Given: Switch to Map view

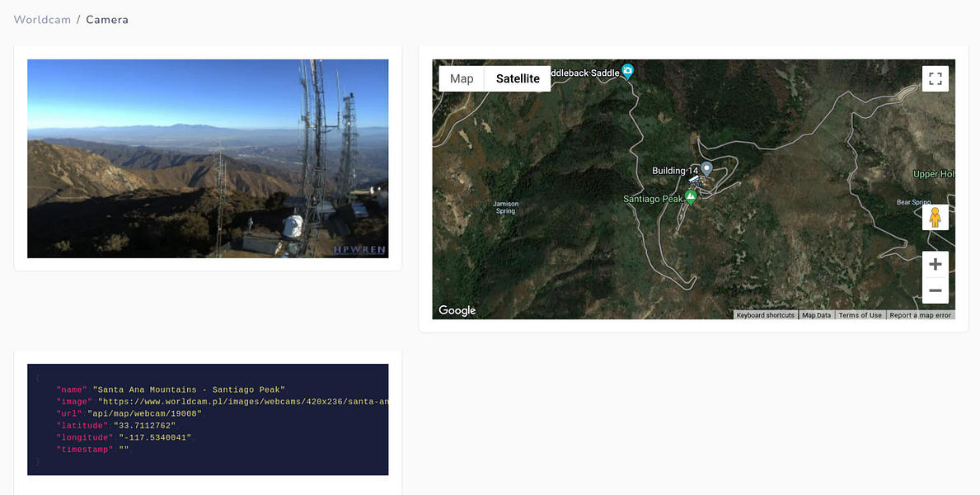Looking at the screenshot, I should pos(461,78).
